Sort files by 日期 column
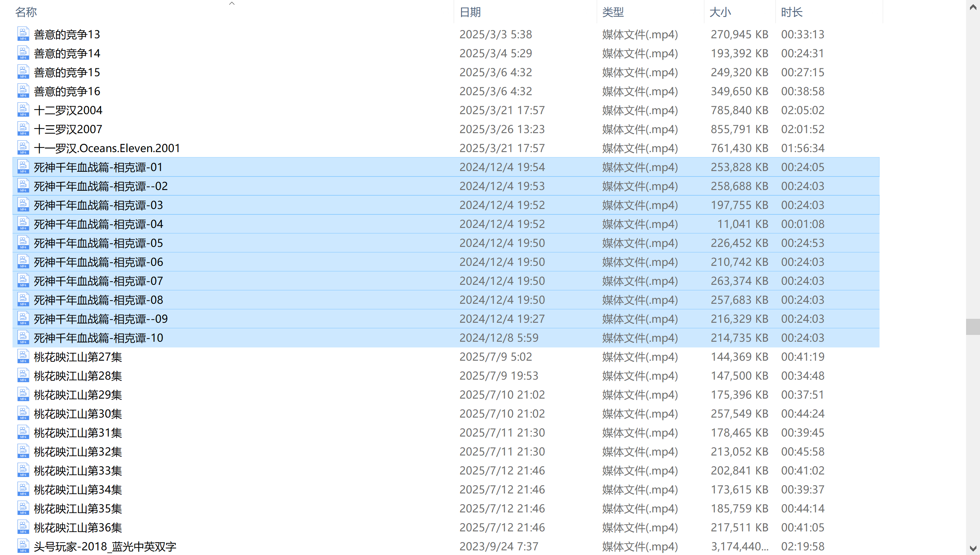The image size is (980, 555). click(470, 12)
